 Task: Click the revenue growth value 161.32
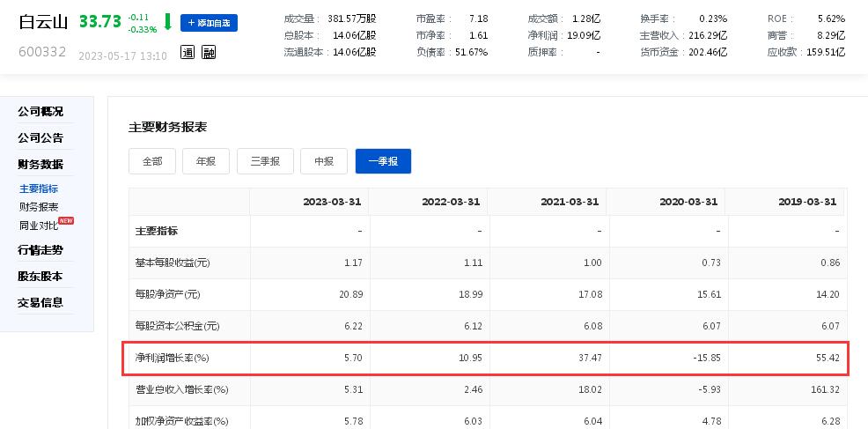point(826,390)
